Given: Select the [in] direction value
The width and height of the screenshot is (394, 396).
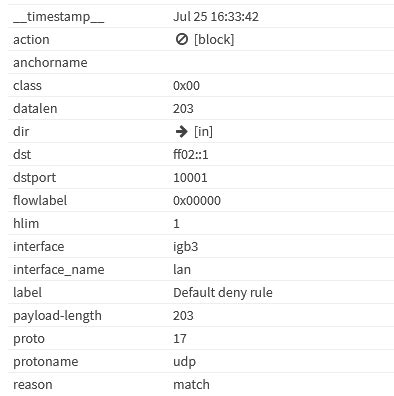Looking at the screenshot, I should [203, 132].
